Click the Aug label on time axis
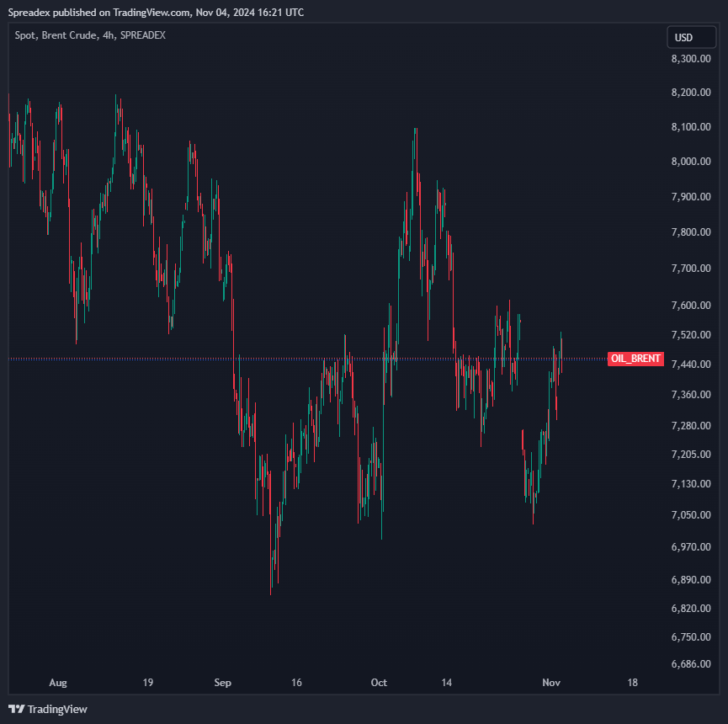 58,683
